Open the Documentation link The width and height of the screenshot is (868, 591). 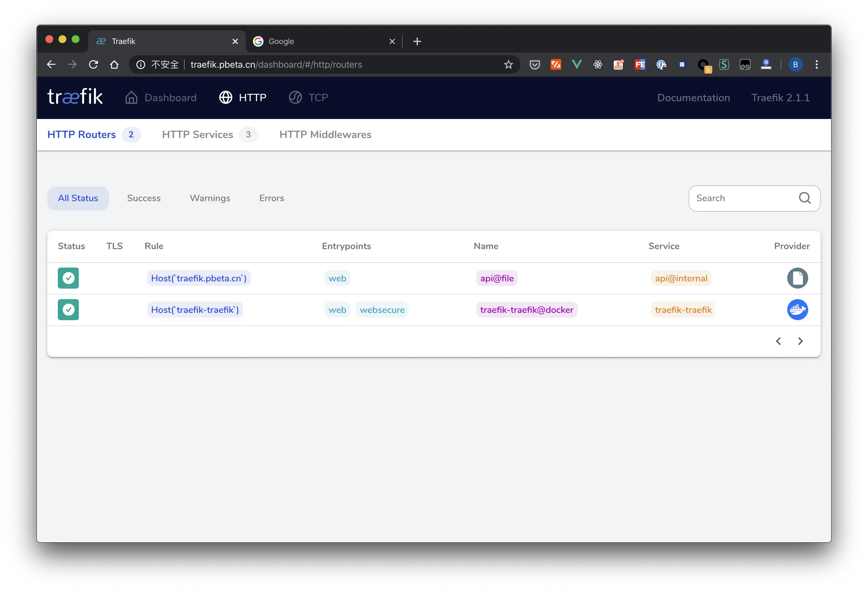[693, 98]
